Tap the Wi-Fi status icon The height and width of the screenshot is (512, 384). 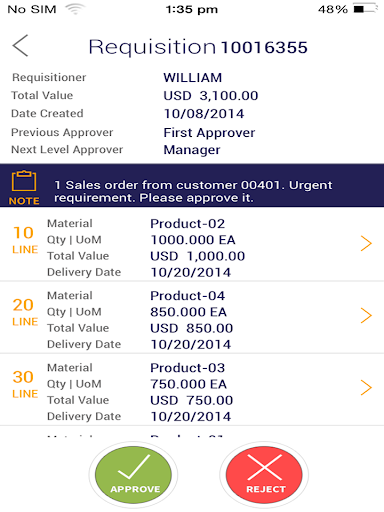(x=75, y=9)
